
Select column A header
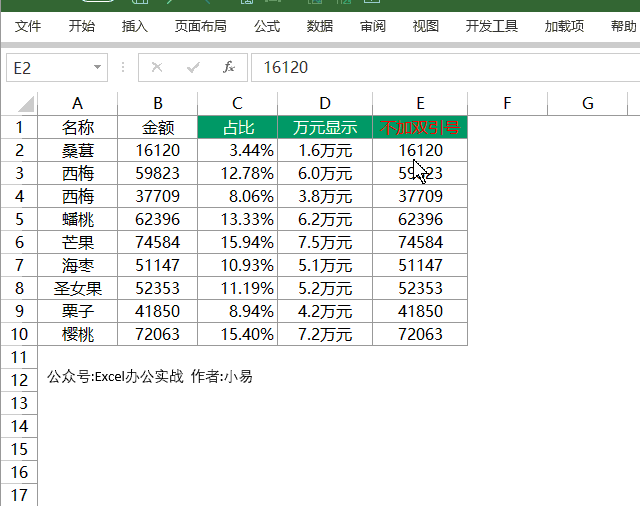pos(78,104)
